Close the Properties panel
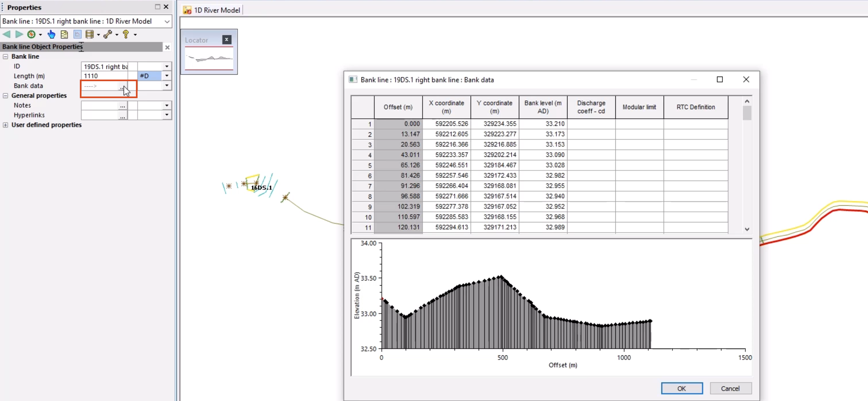 (x=166, y=7)
